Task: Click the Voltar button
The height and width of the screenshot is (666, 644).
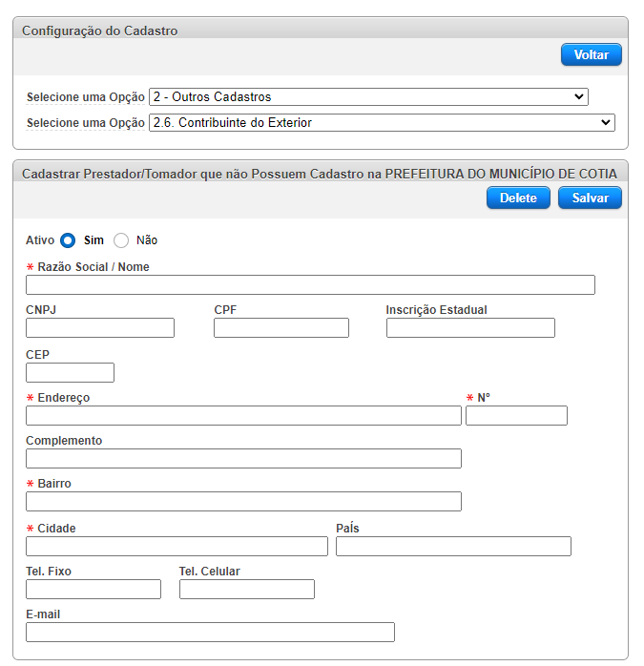Action: [x=591, y=54]
